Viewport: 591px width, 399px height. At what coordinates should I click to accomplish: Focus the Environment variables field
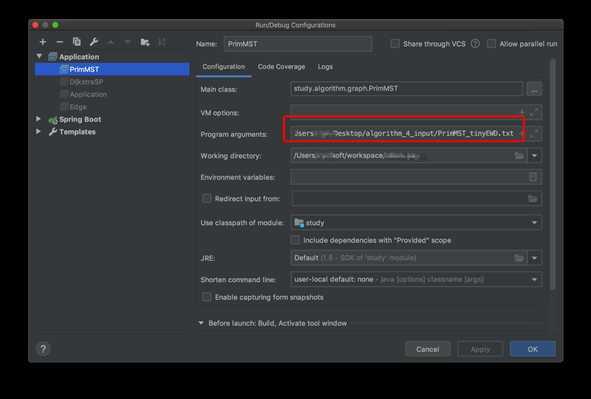(416, 177)
